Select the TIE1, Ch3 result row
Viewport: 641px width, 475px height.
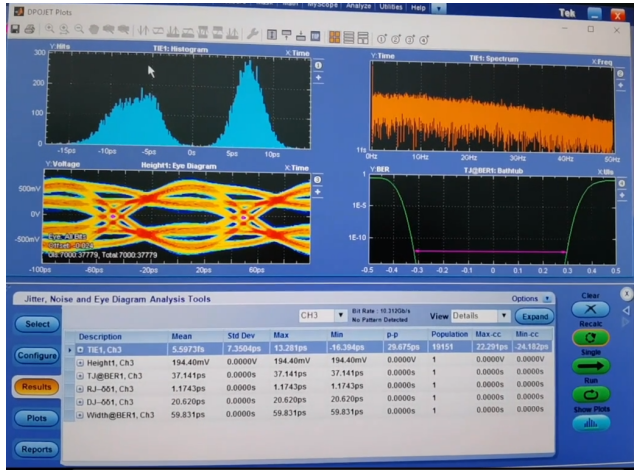point(110,349)
